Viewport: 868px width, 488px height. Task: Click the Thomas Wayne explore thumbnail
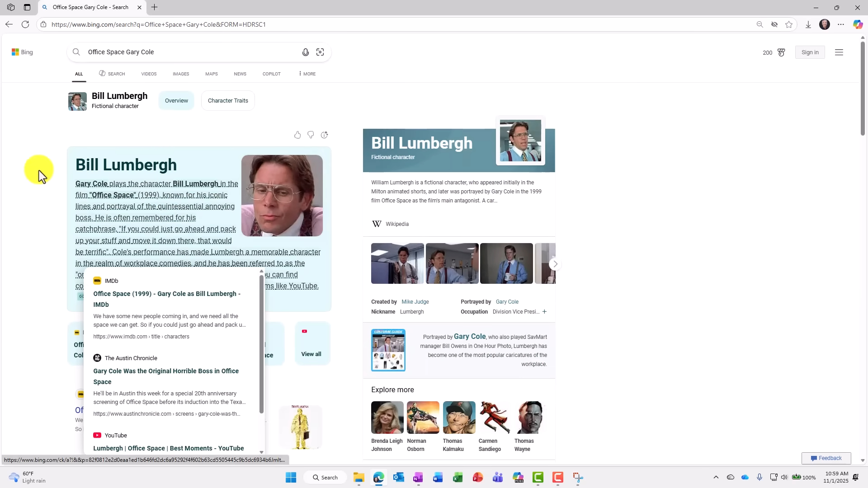pyautogui.click(x=530, y=418)
